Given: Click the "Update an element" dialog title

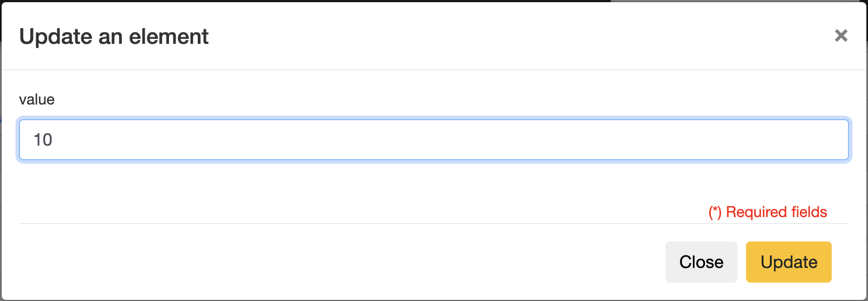Looking at the screenshot, I should [x=114, y=37].
